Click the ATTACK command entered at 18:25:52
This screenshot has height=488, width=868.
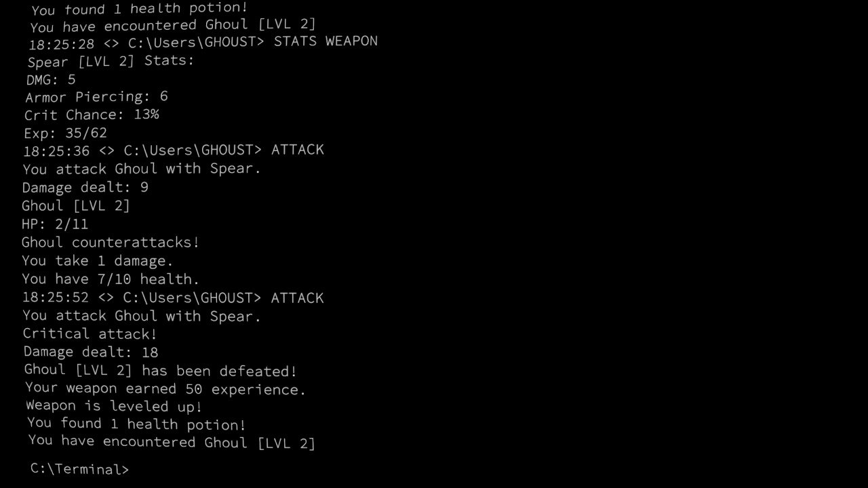pyautogui.click(x=297, y=298)
